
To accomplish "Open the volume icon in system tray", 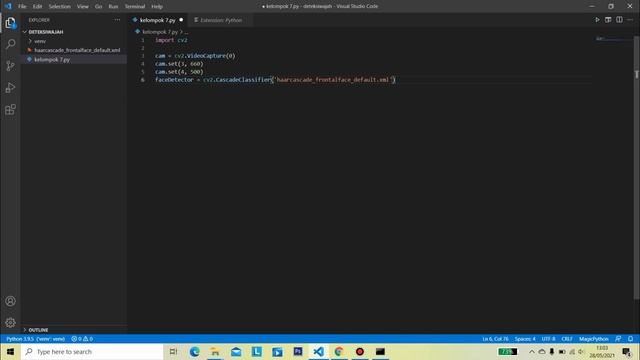I will coord(580,351).
